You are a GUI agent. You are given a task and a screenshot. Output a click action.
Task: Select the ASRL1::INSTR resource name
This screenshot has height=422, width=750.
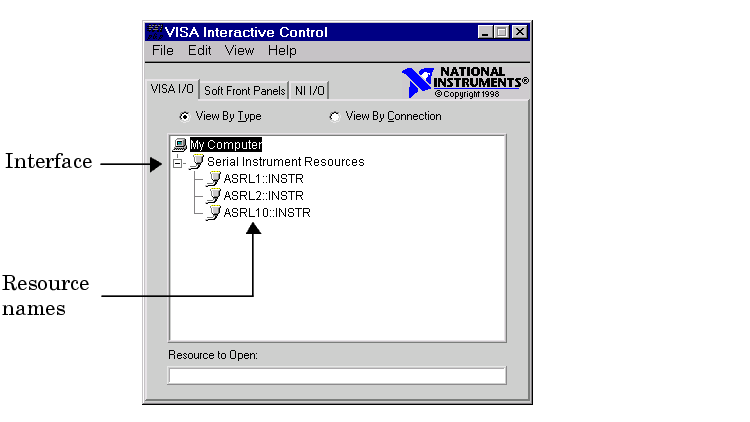coord(264,179)
